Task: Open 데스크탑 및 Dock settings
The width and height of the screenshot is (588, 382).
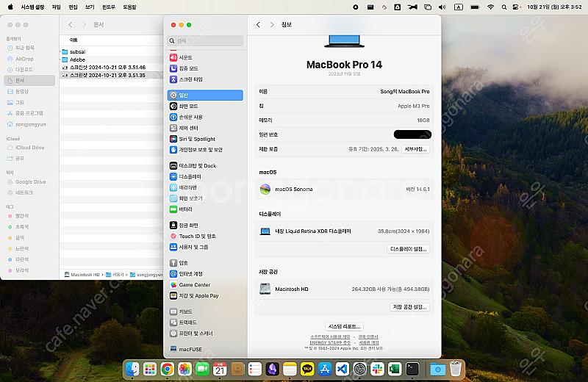Action: coord(193,166)
